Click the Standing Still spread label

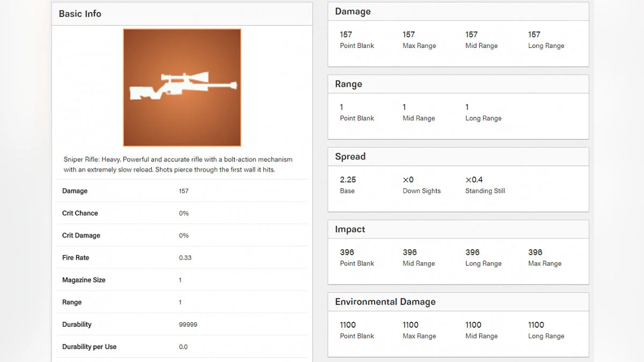pyautogui.click(x=485, y=191)
